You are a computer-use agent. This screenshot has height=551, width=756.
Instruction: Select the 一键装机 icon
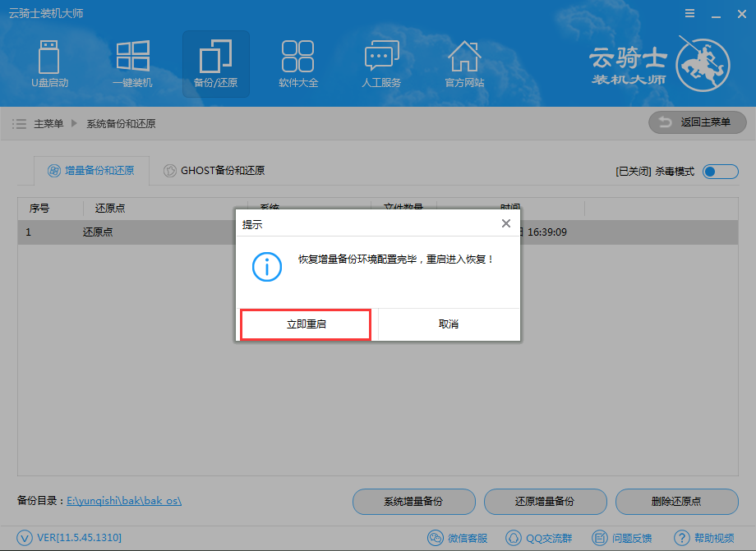click(132, 64)
